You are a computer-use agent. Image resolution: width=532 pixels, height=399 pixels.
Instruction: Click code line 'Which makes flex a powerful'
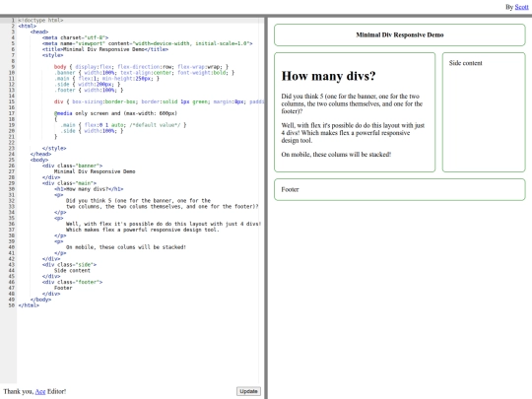coord(143,230)
